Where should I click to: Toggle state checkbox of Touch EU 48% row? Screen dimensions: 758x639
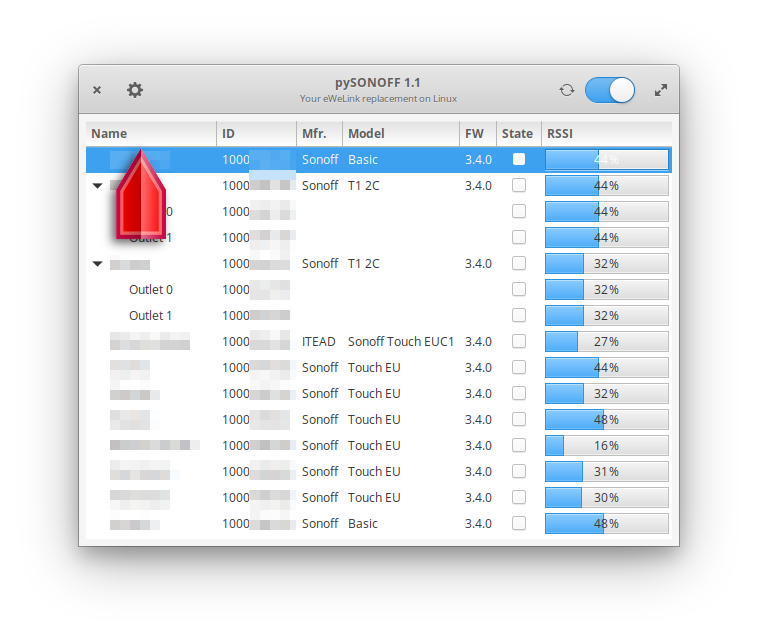tap(519, 420)
